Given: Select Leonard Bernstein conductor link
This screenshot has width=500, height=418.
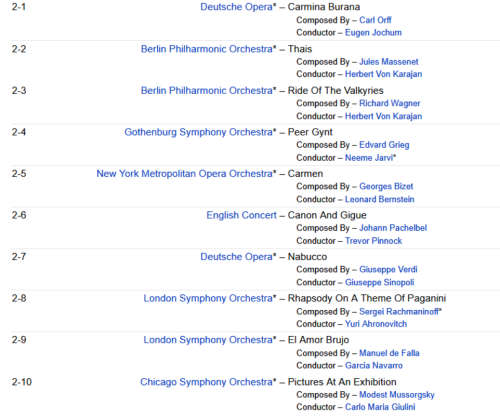Looking at the screenshot, I should [380, 199].
